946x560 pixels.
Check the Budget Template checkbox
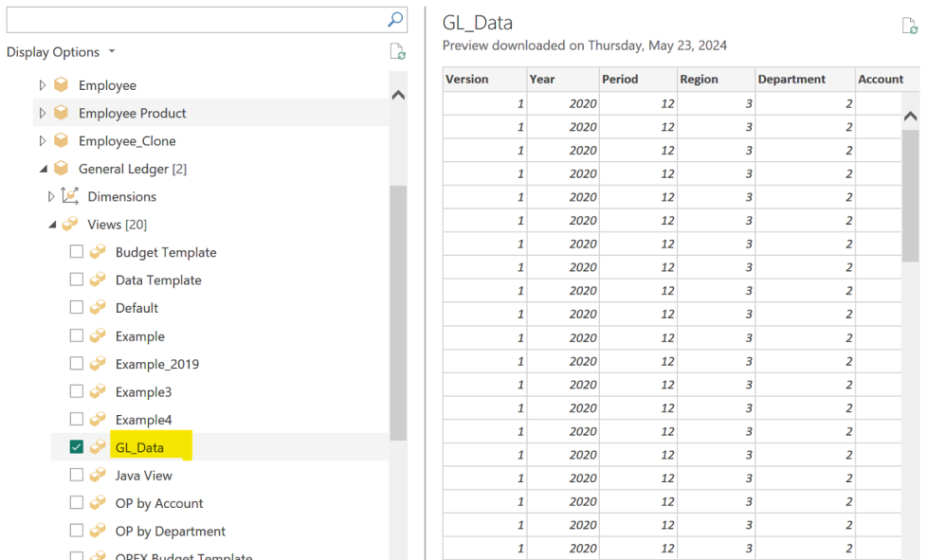point(77,251)
